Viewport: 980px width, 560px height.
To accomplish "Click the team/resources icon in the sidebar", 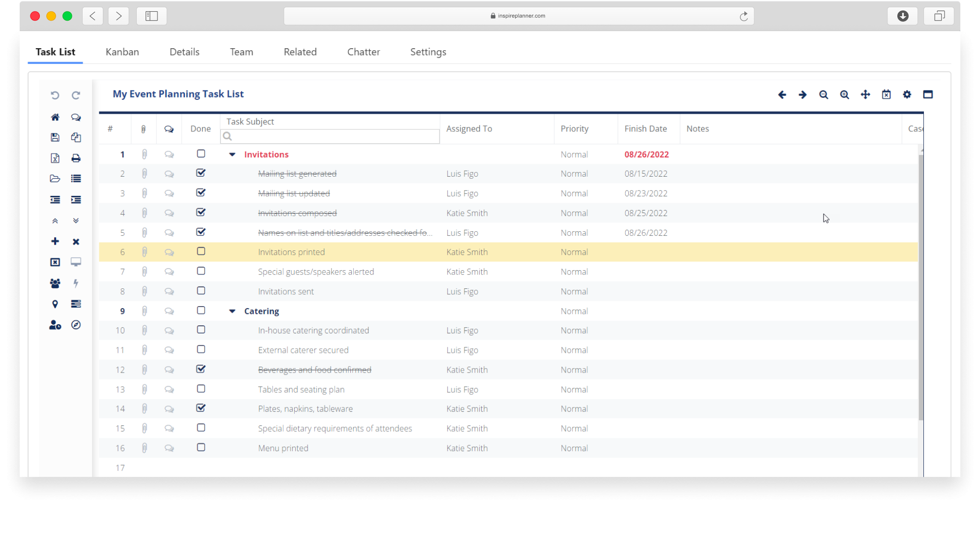I will point(55,283).
